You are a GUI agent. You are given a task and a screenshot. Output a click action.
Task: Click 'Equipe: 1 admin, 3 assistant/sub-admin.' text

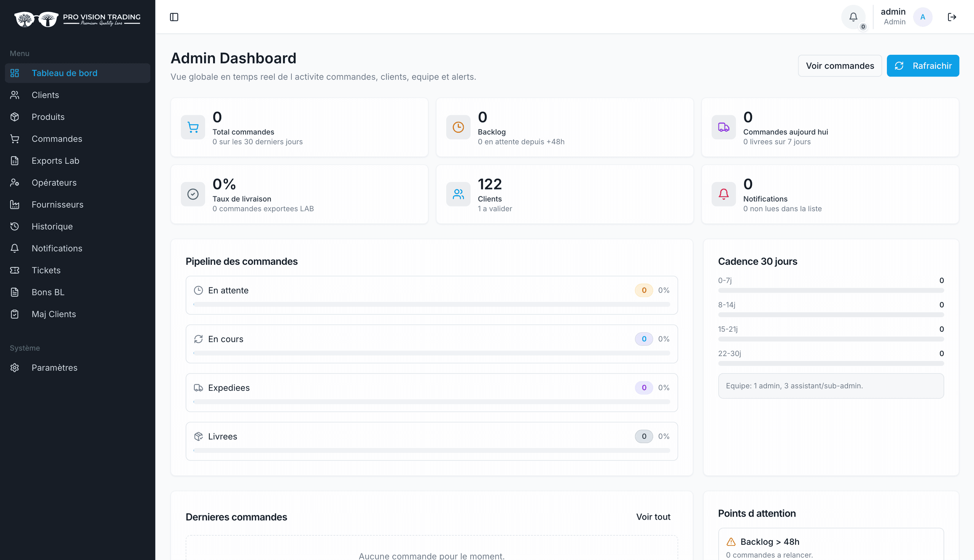click(x=794, y=386)
